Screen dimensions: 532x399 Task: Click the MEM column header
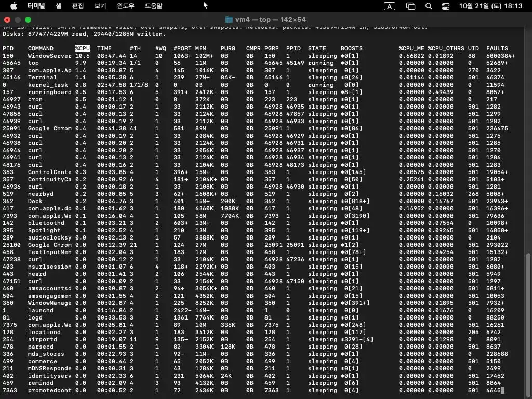201,48
